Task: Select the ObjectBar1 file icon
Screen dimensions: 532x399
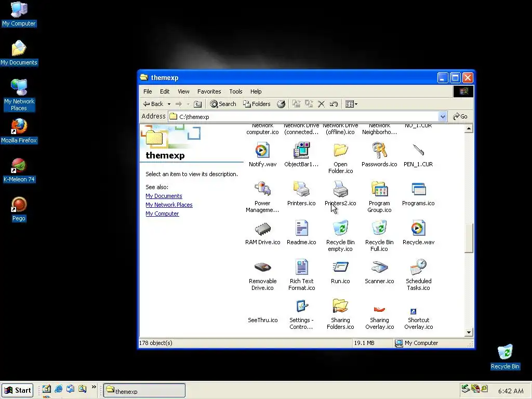Action: pyautogui.click(x=301, y=150)
